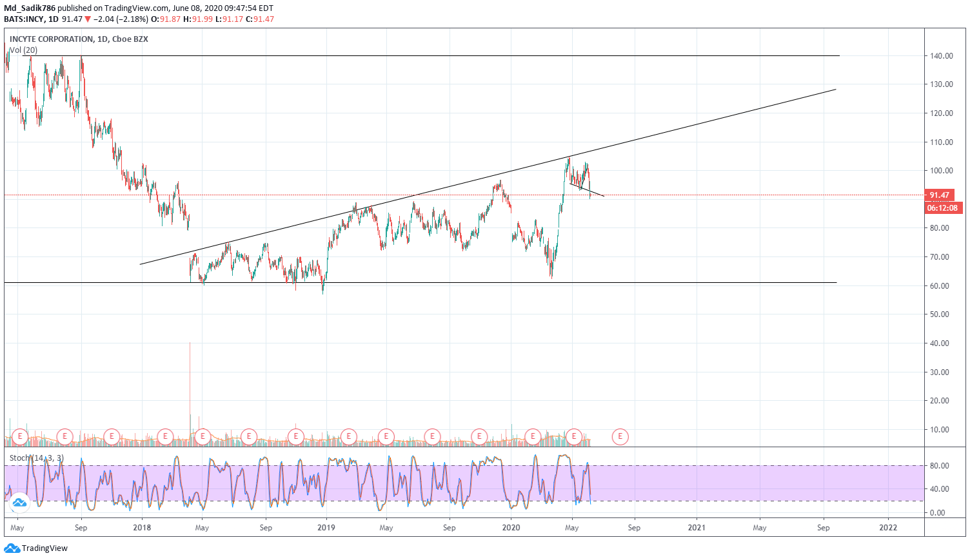Select the Vol (20) indicator label
Image resolution: width=970 pixels, height=560 pixels.
24,50
